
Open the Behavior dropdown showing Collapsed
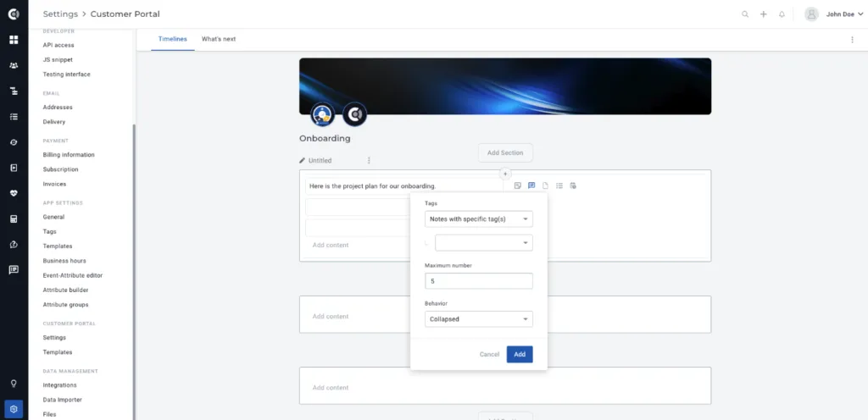tap(479, 319)
